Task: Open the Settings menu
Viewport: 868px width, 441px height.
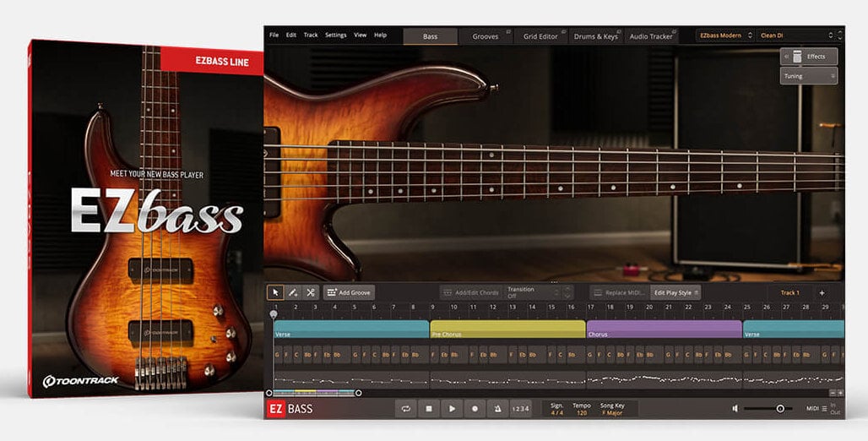Action: [335, 35]
